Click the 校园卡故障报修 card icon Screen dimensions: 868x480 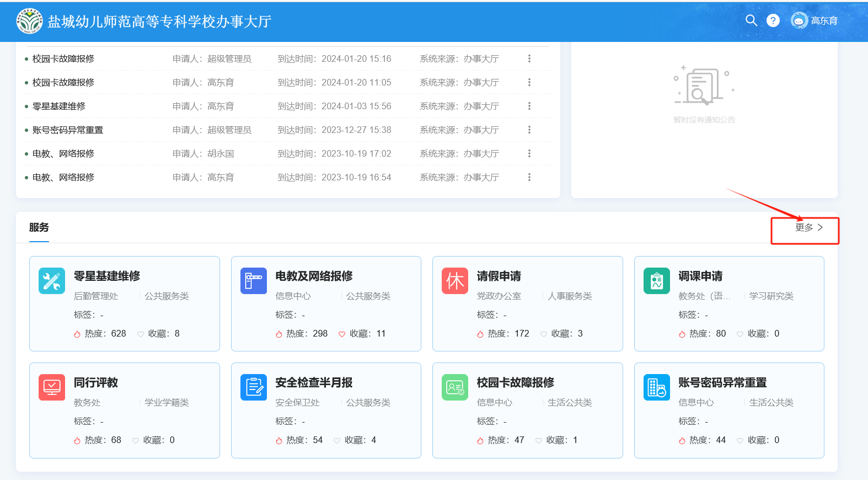455,387
